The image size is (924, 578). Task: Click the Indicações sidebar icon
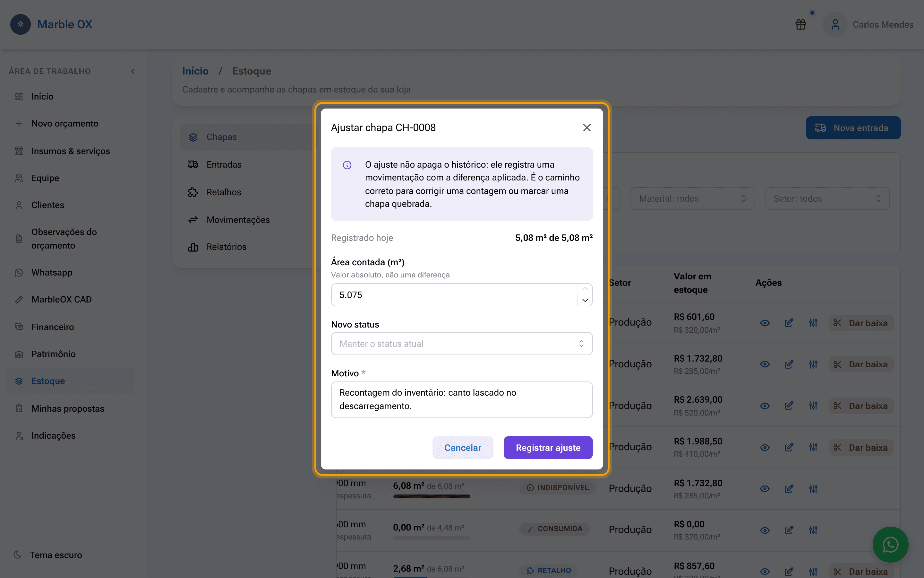(x=19, y=435)
